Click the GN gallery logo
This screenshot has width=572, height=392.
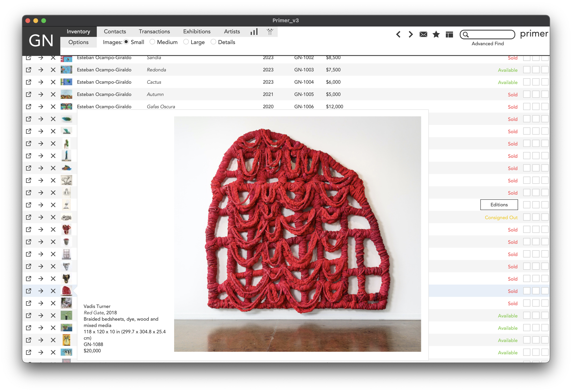[x=41, y=41]
